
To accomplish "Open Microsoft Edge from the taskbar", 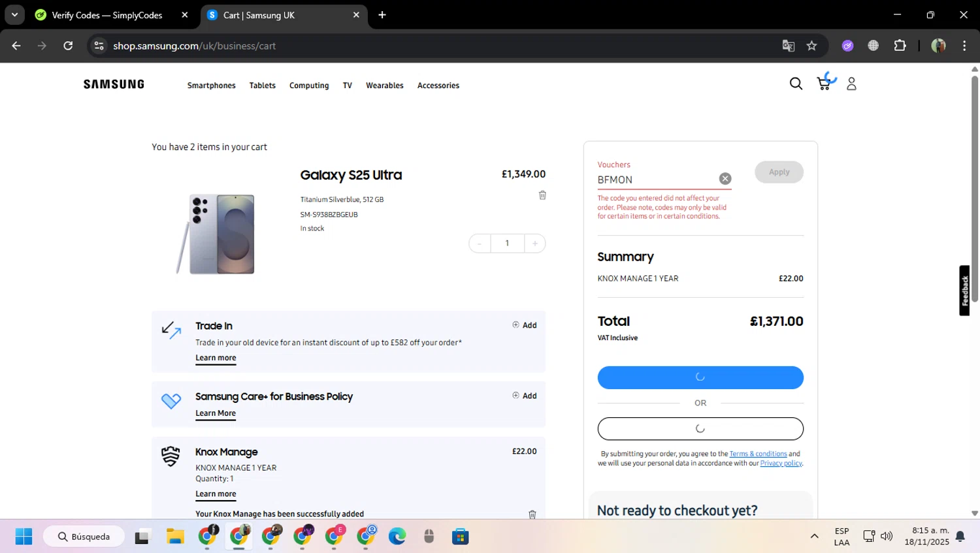I will click(397, 537).
